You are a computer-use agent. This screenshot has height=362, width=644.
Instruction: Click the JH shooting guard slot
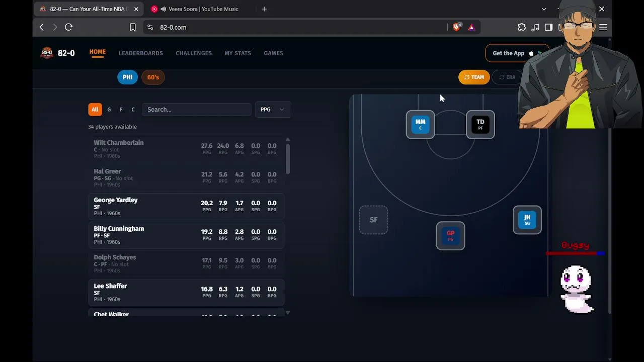click(x=527, y=220)
